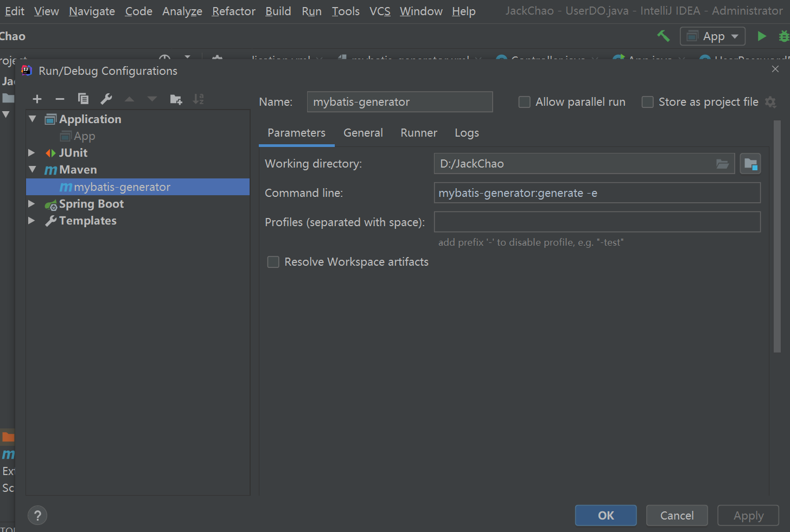This screenshot has width=790, height=532.
Task: Copy the selected configuration
Action: pyautogui.click(x=83, y=99)
